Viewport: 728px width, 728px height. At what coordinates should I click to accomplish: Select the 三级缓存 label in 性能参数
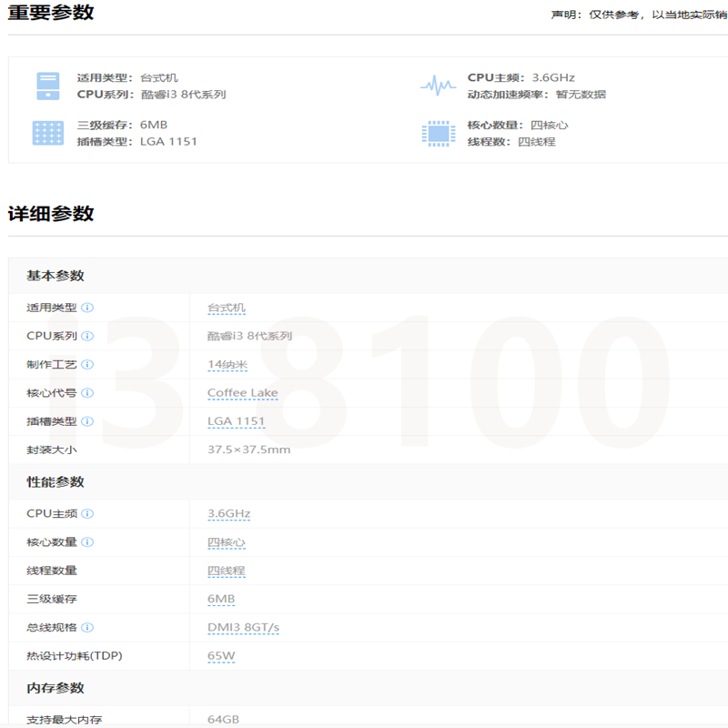point(52,599)
